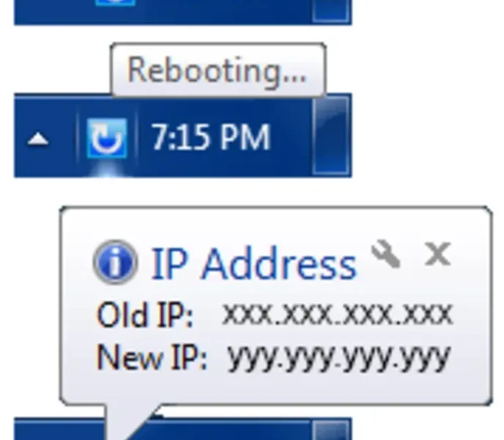This screenshot has width=504, height=440.
Task: Select the xxx.xxx.xxx.xxx old IP value
Action: 338,313
